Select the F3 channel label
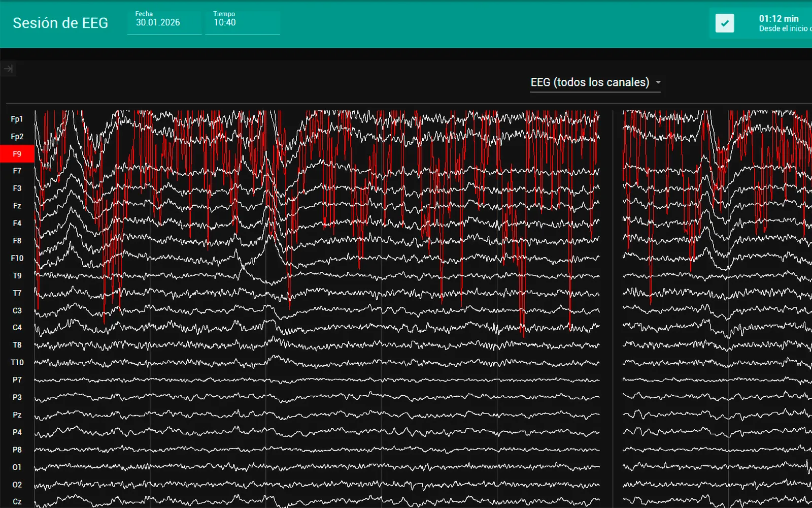 tap(17, 188)
